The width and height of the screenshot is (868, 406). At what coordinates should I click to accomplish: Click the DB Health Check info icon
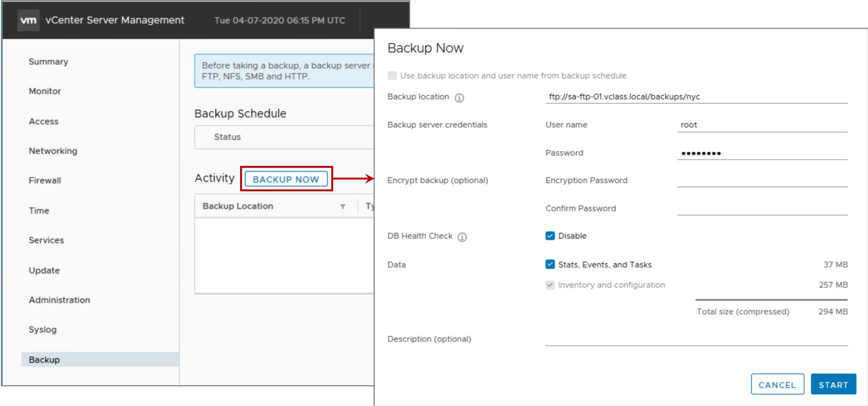pyautogui.click(x=462, y=237)
